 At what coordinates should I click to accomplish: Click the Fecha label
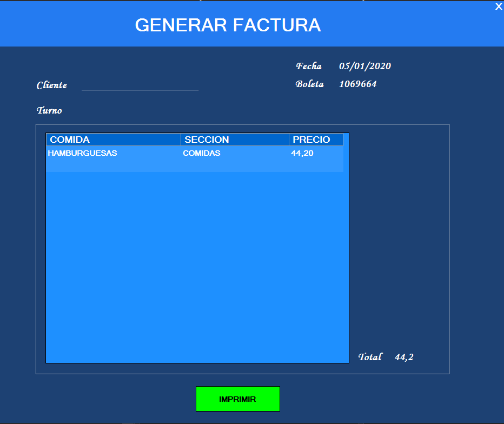point(308,66)
